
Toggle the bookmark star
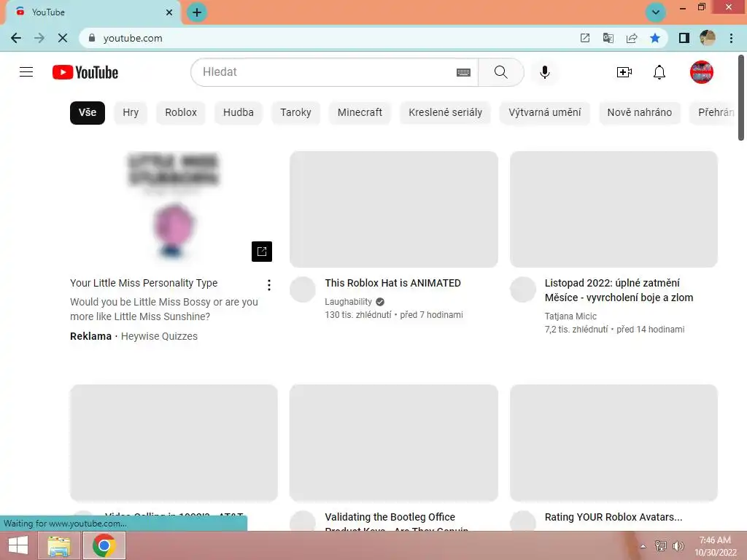pos(655,38)
